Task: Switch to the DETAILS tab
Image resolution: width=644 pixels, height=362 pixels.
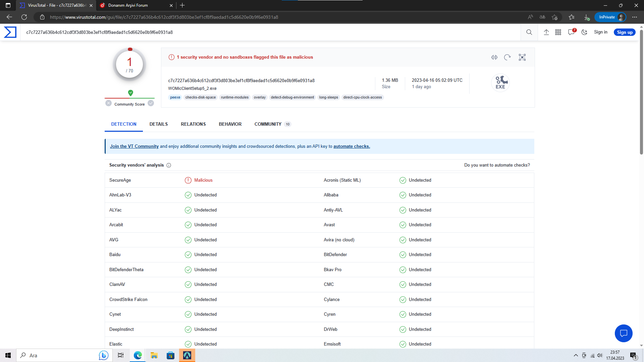Action: point(159,124)
